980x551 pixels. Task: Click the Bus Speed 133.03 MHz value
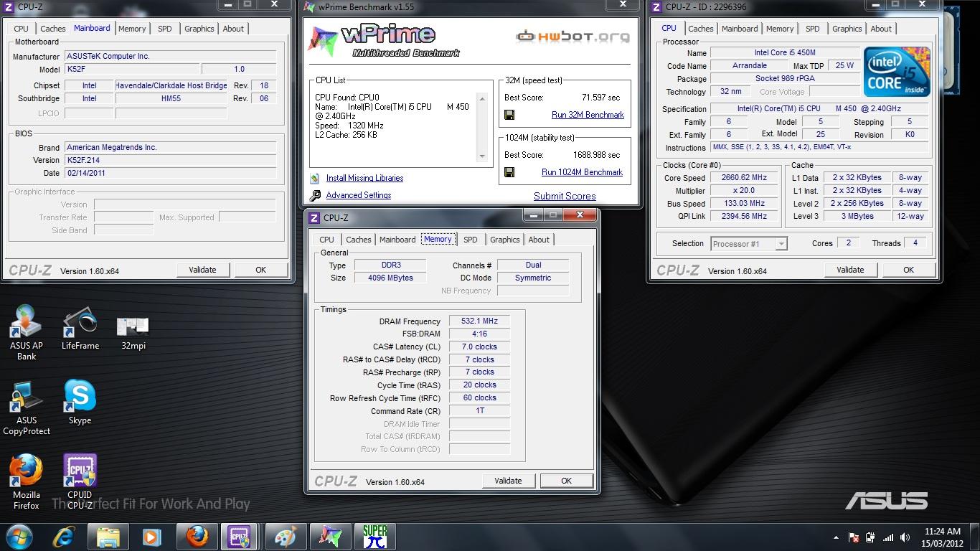pos(745,203)
